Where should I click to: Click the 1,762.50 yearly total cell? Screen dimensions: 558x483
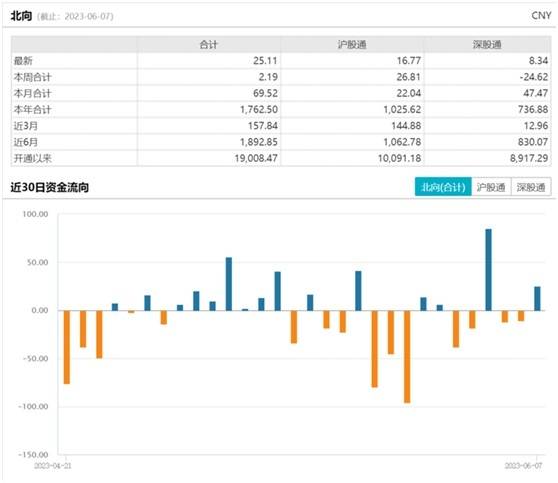tap(259, 110)
